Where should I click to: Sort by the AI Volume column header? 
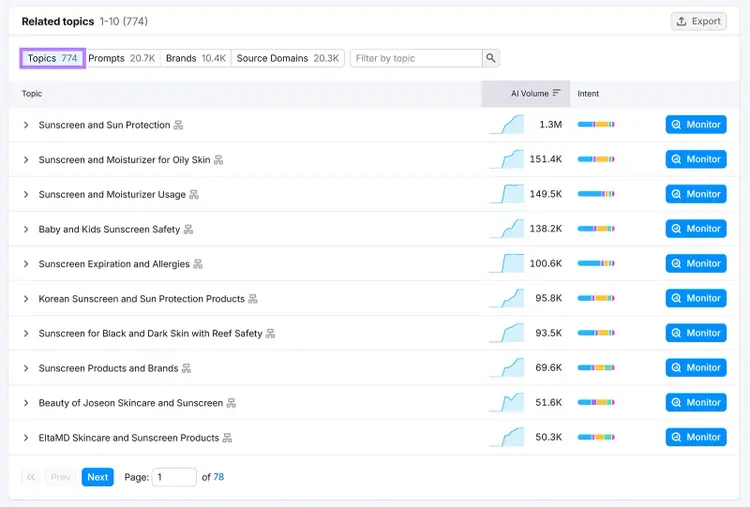[526, 94]
